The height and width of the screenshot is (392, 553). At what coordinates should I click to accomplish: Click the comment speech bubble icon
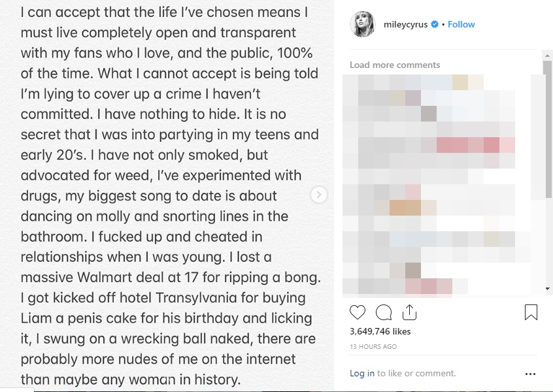pos(384,312)
